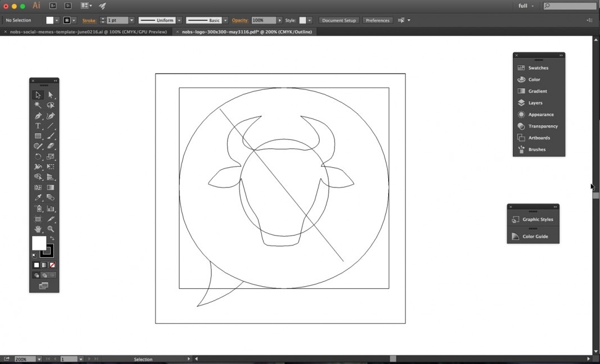
Task: Open the stroke weight dropdown
Action: tap(131, 20)
